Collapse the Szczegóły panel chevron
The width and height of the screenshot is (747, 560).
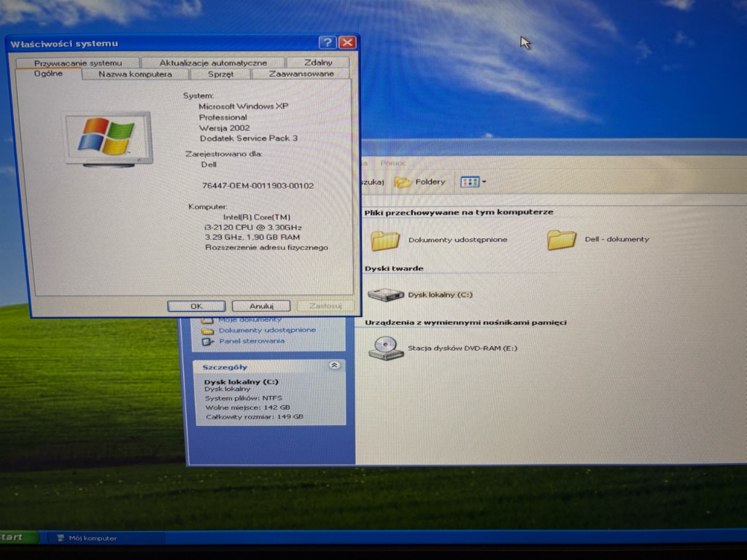tap(334, 365)
